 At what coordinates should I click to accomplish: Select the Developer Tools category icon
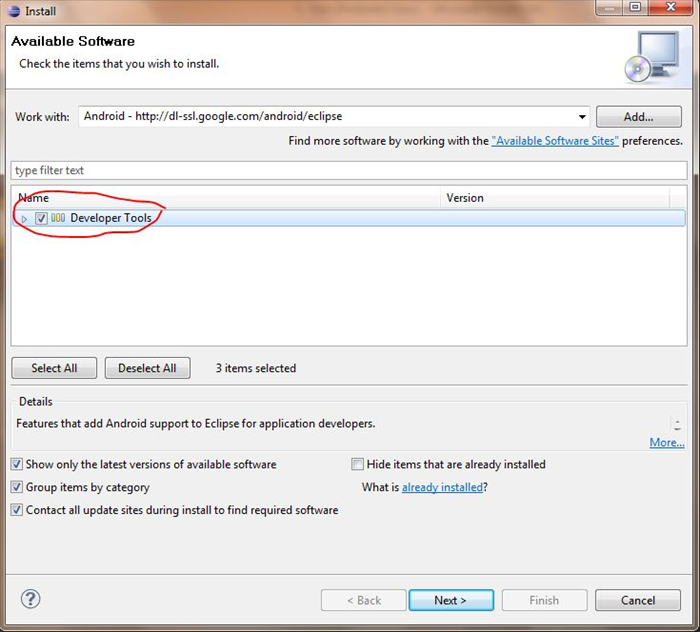coord(58,218)
